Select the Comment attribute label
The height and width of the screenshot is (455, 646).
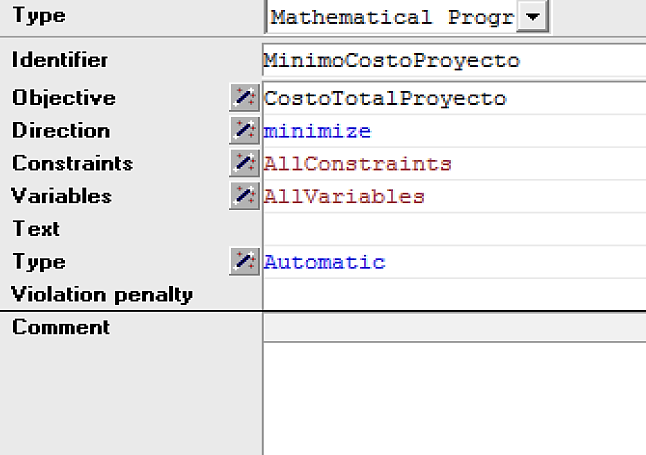click(61, 327)
